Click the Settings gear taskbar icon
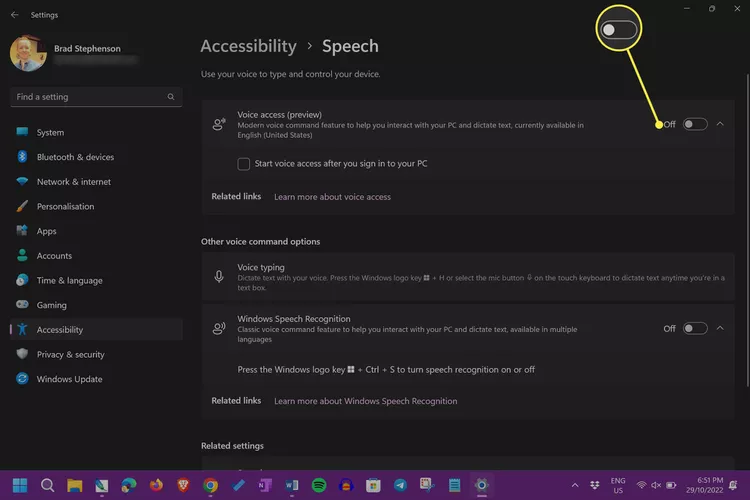 (x=482, y=485)
